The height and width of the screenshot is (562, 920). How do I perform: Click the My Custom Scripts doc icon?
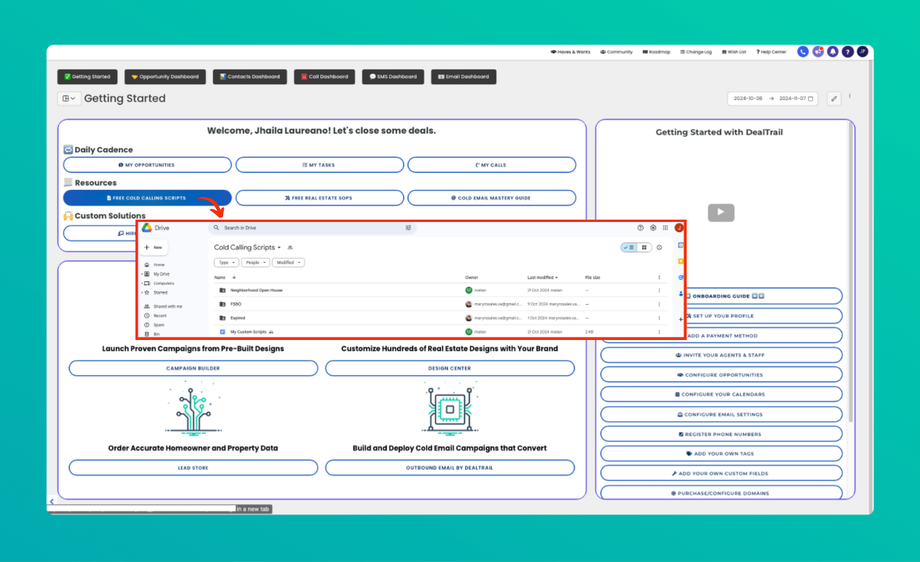pos(222,331)
